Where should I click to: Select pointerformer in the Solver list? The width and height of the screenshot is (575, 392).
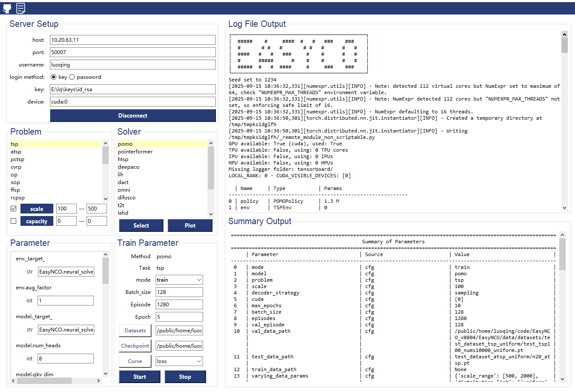(x=162, y=152)
